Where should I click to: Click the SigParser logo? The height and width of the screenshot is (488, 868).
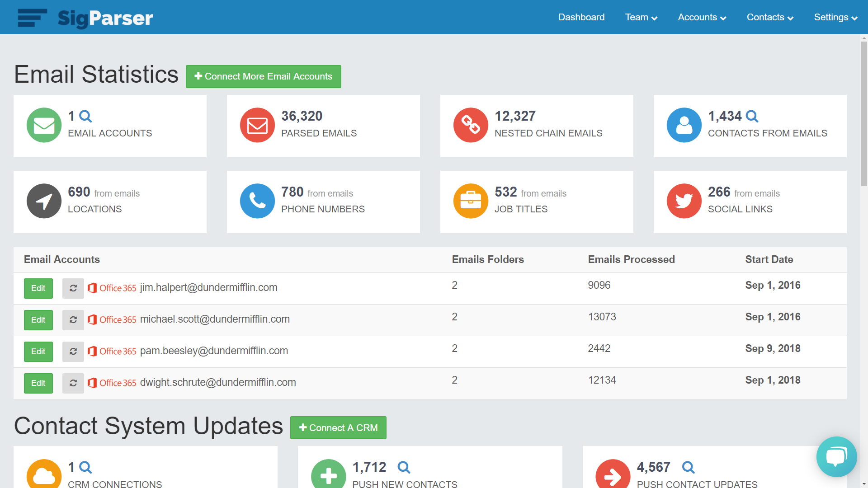coord(86,18)
